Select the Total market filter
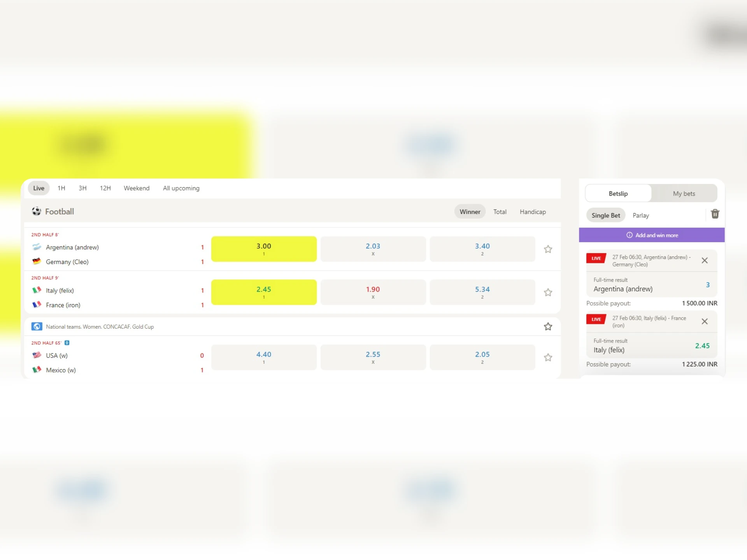Image resolution: width=747 pixels, height=560 pixels. [500, 212]
